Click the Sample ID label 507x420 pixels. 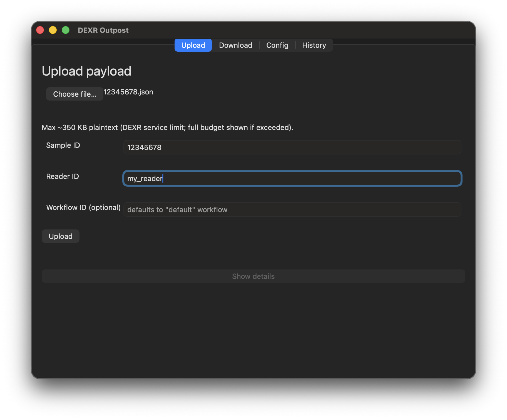(x=63, y=145)
